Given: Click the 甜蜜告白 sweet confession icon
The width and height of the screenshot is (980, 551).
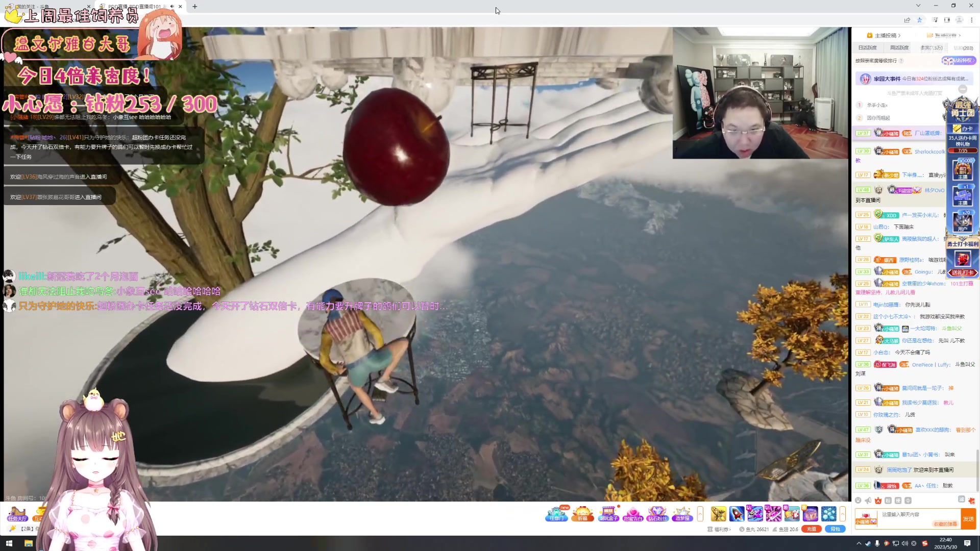Looking at the screenshot, I should click(632, 513).
